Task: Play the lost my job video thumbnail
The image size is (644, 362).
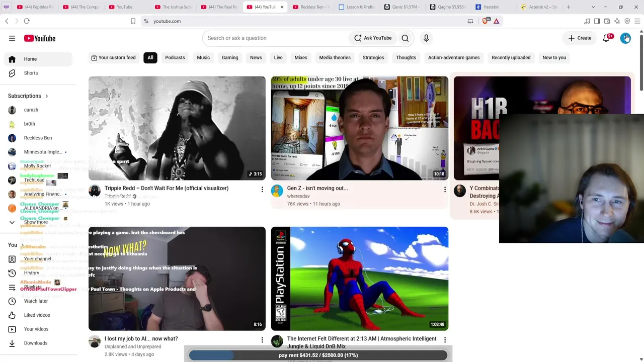Action: [x=177, y=279]
